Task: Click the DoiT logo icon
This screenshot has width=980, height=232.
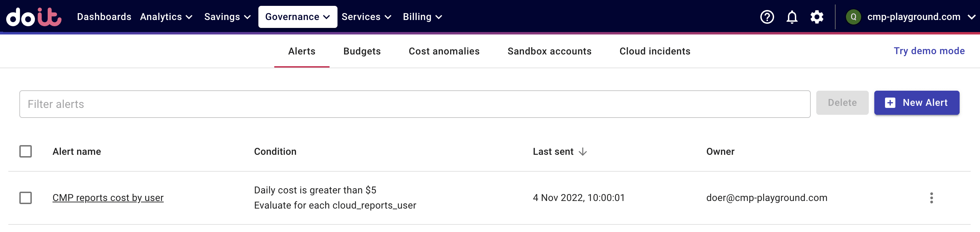Action: tap(34, 17)
